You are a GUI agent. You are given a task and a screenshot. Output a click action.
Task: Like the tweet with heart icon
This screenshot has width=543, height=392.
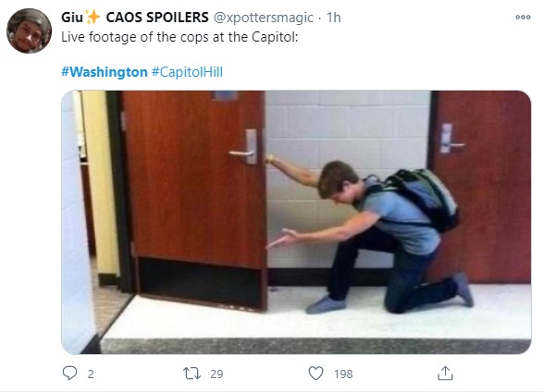(x=315, y=374)
